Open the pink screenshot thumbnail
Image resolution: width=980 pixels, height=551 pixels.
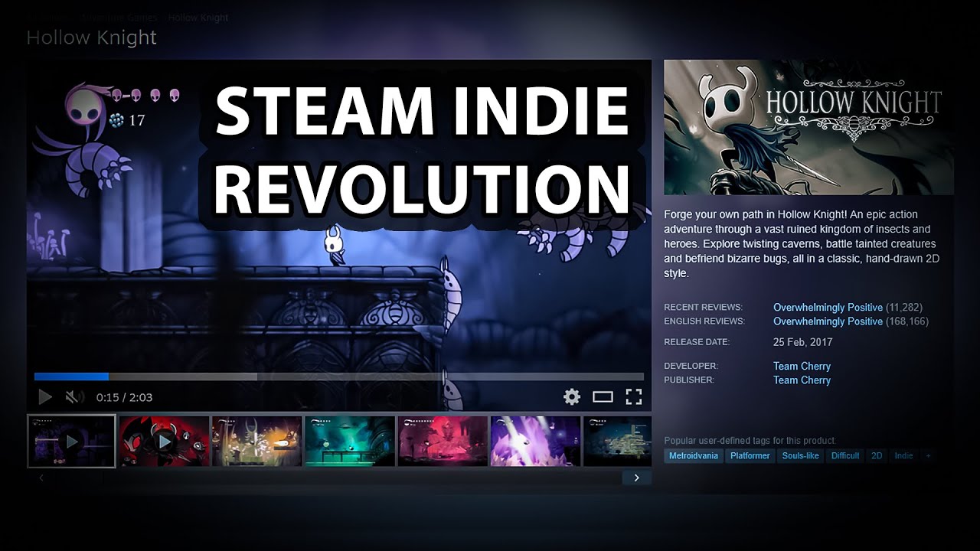coord(443,441)
